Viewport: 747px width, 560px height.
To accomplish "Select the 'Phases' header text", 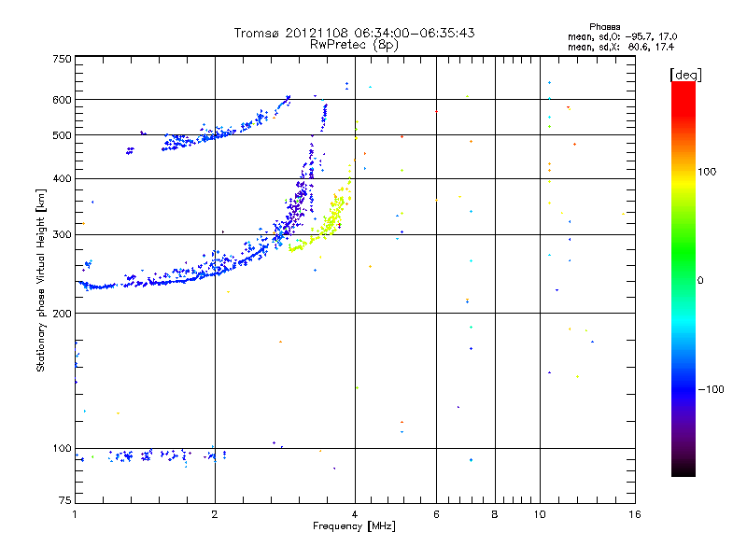I will (604, 27).
